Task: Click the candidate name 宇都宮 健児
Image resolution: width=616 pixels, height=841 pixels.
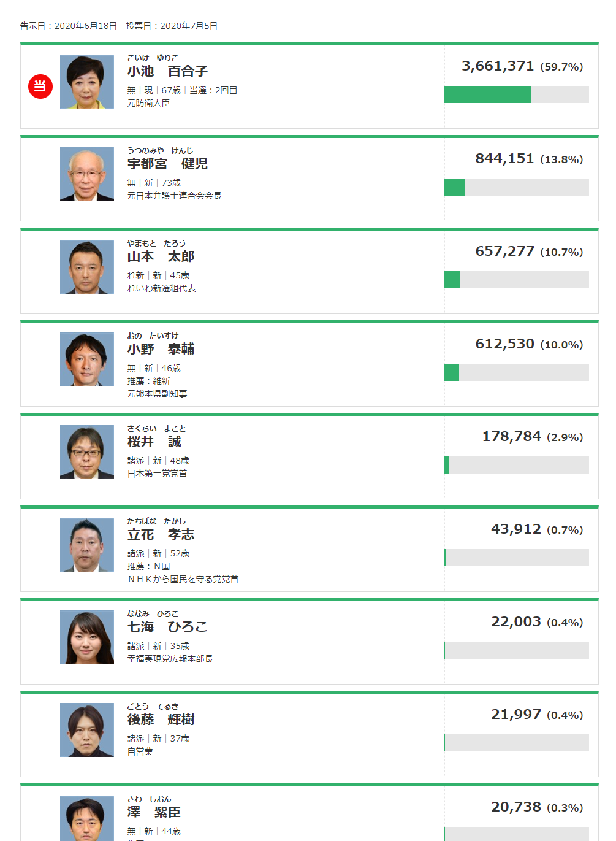Action: (x=167, y=164)
